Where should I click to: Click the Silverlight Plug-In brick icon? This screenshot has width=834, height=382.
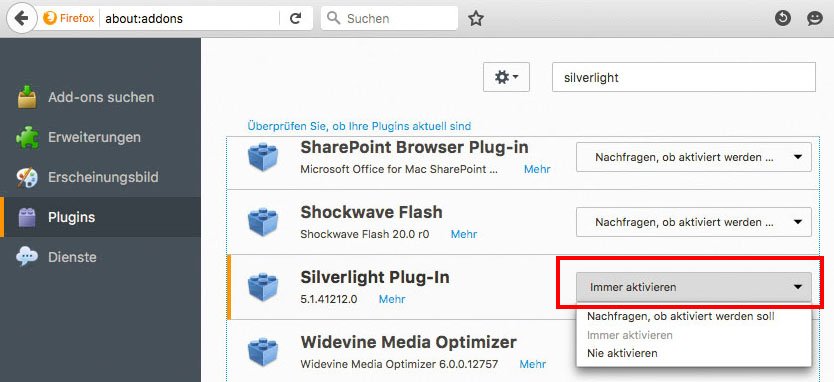[263, 287]
